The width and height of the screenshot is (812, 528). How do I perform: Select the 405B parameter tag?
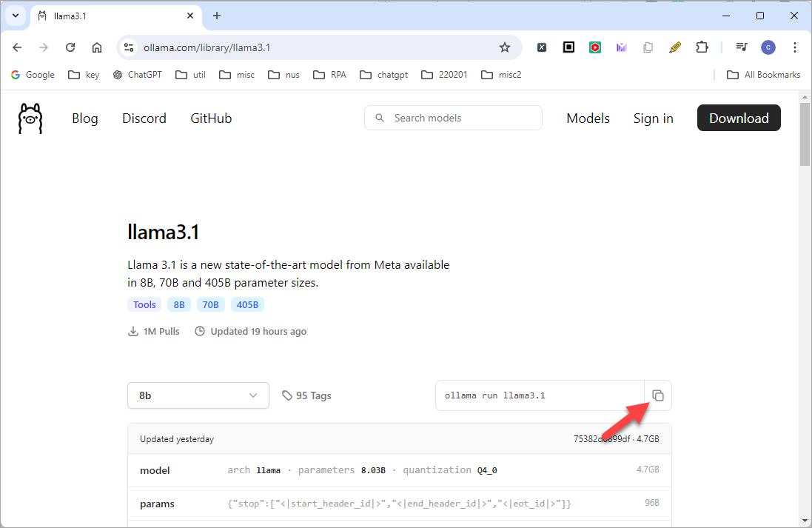(x=247, y=304)
